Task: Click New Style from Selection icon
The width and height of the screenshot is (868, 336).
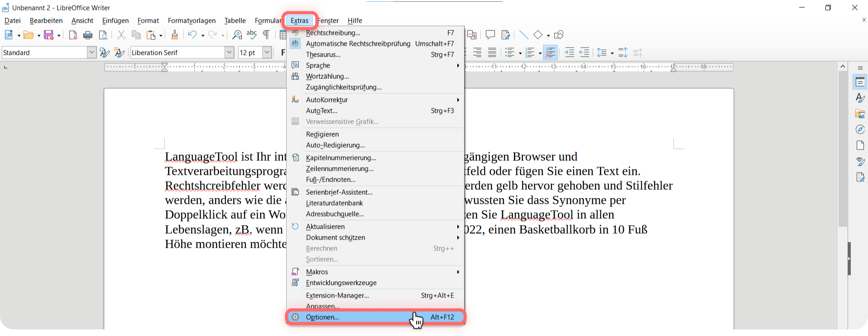Action: pyautogui.click(x=120, y=53)
